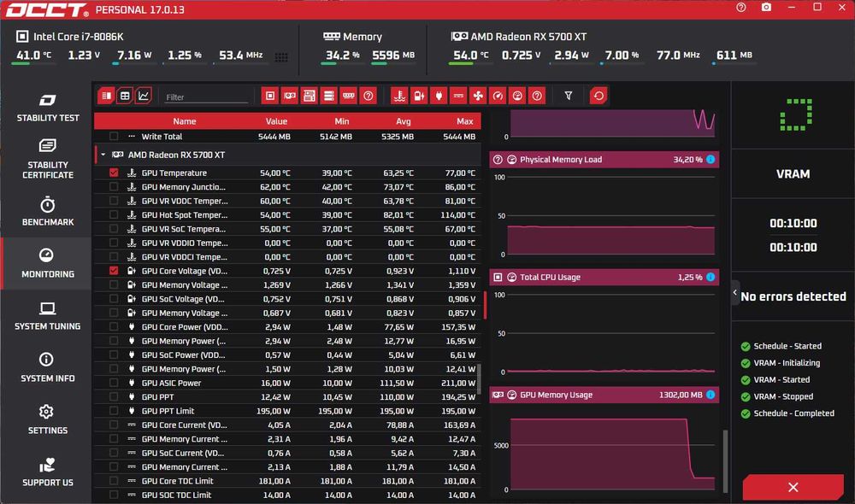Open the Support Us page

point(47,472)
